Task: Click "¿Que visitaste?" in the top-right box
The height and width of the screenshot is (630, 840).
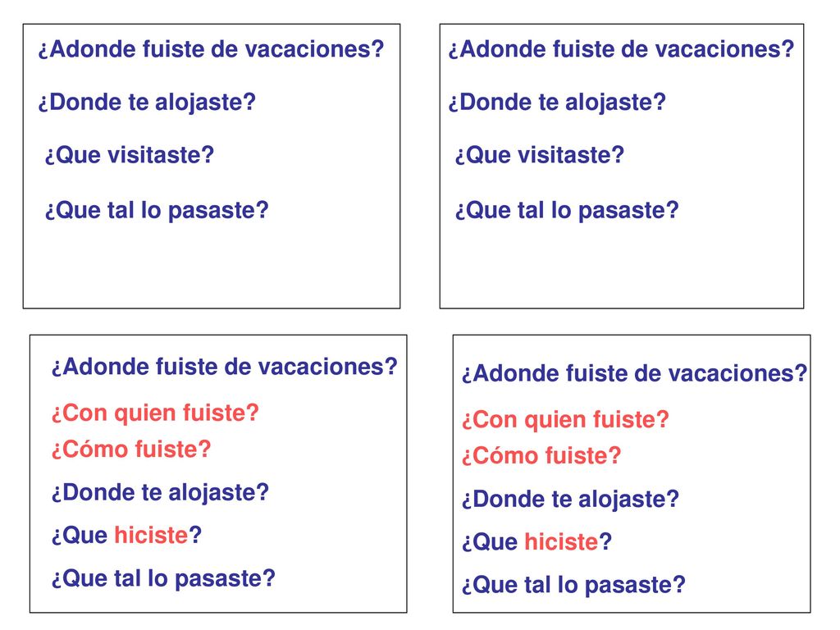Action: point(540,155)
